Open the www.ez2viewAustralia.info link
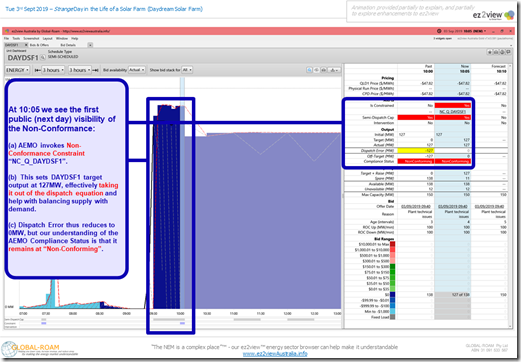Viewport: 521px width, 362px height. [275, 354]
